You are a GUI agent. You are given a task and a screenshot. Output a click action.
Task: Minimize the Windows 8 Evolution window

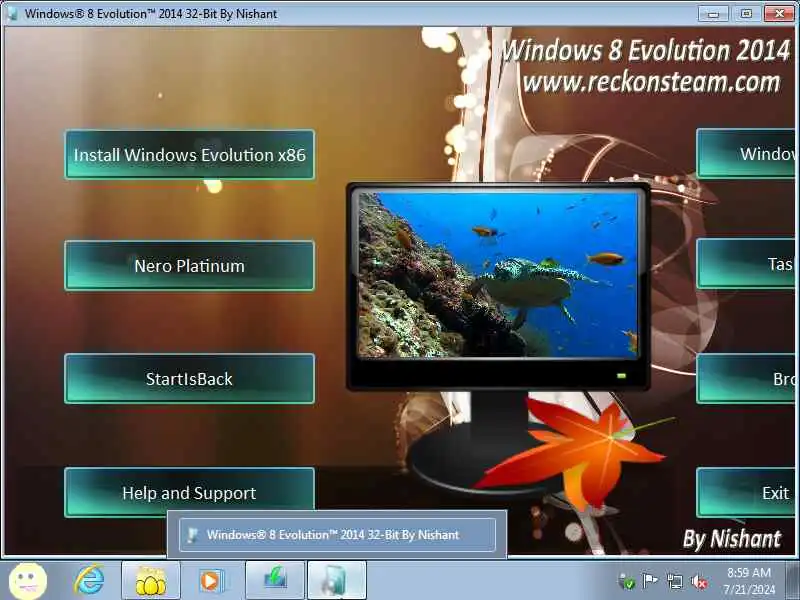point(713,14)
